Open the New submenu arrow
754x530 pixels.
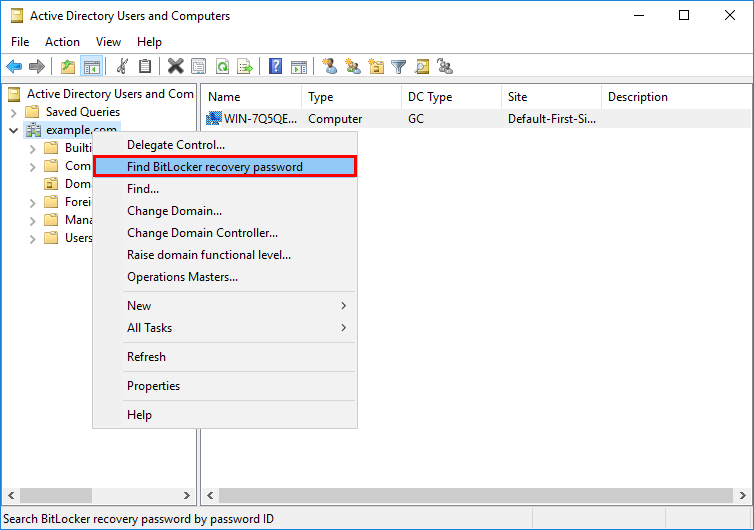(343, 306)
